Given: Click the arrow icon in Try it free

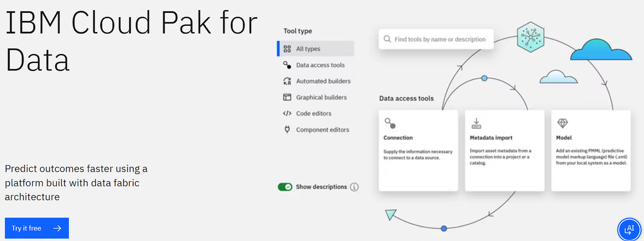Looking at the screenshot, I should (x=57, y=228).
